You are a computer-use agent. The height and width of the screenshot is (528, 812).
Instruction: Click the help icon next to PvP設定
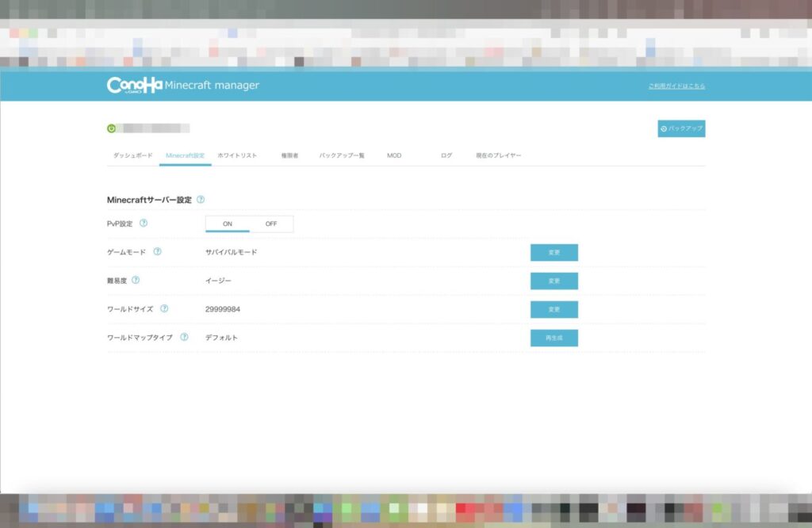144,224
